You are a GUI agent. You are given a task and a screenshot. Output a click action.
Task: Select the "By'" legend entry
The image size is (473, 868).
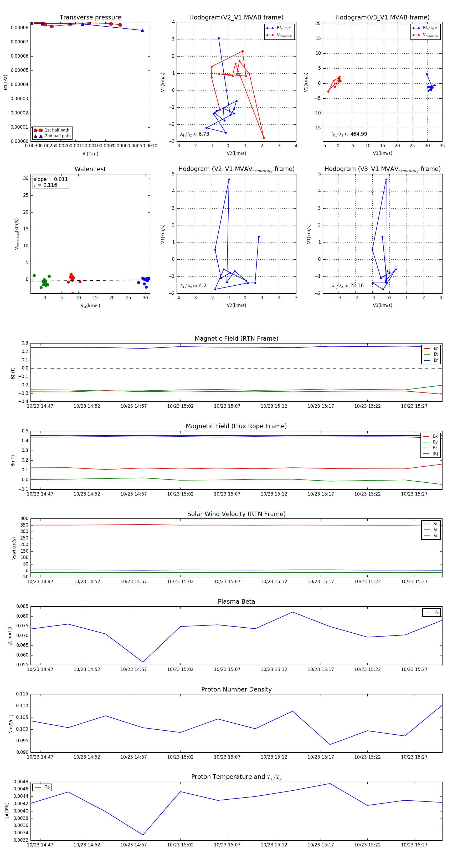[x=431, y=442]
